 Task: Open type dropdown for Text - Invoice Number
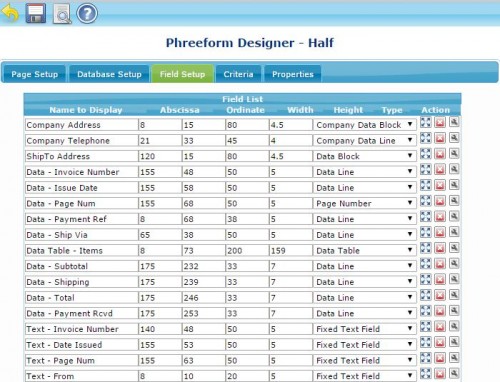[365, 329]
